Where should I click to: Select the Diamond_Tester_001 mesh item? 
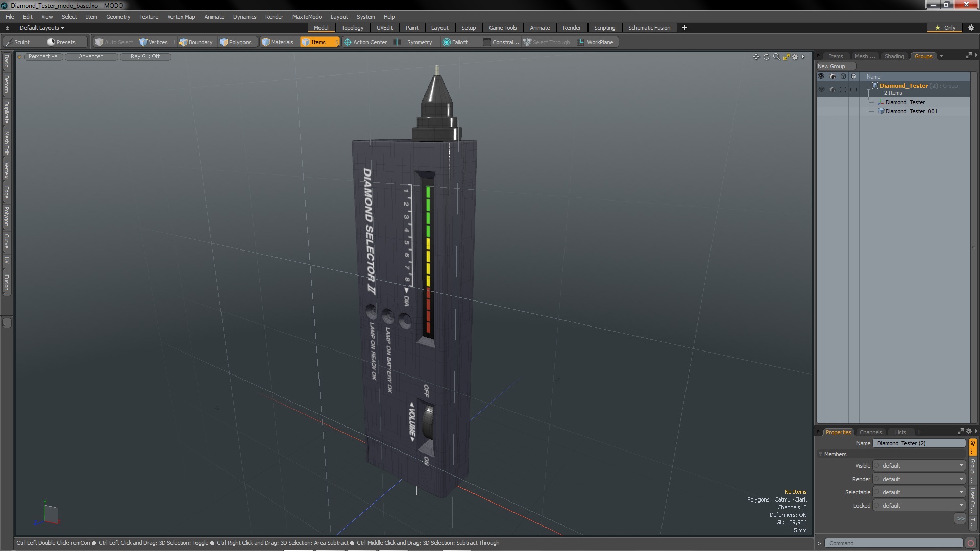[x=911, y=111]
